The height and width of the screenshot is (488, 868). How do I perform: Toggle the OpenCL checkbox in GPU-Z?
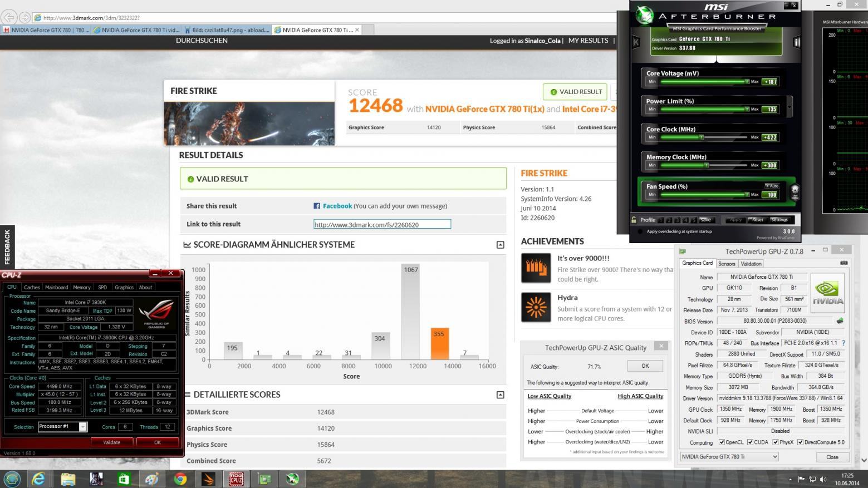click(722, 442)
